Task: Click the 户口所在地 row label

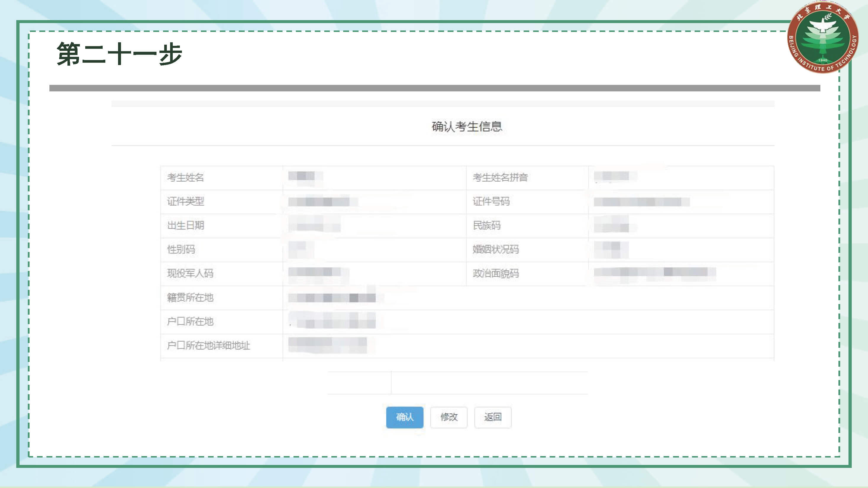Action: [x=191, y=321]
